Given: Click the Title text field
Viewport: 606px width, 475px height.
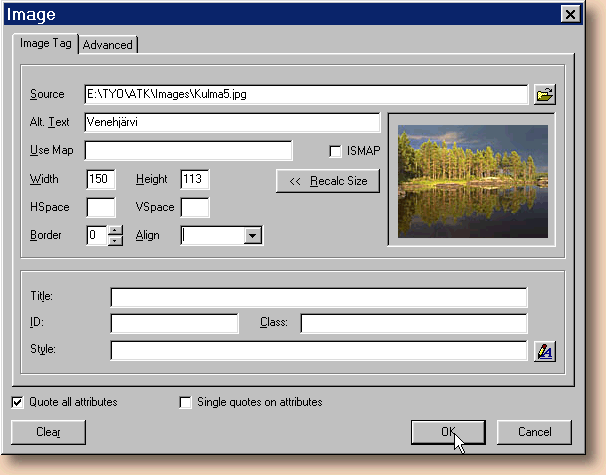Looking at the screenshot, I should (x=318, y=297).
